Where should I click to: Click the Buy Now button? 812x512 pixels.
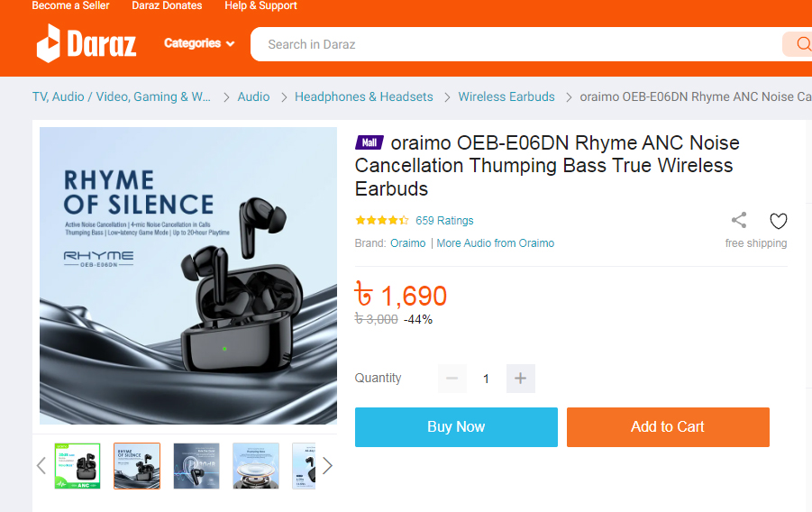(x=456, y=427)
